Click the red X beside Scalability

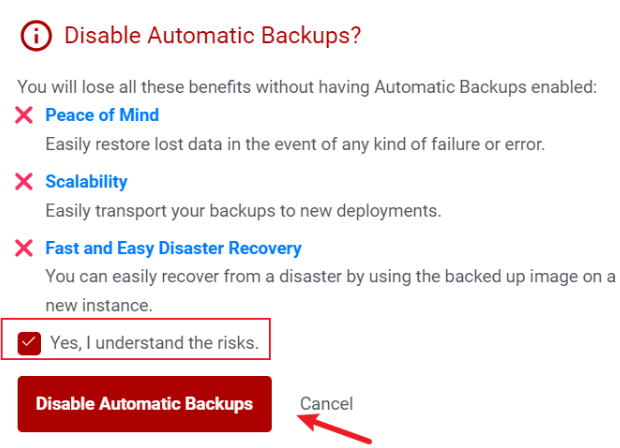click(x=25, y=182)
